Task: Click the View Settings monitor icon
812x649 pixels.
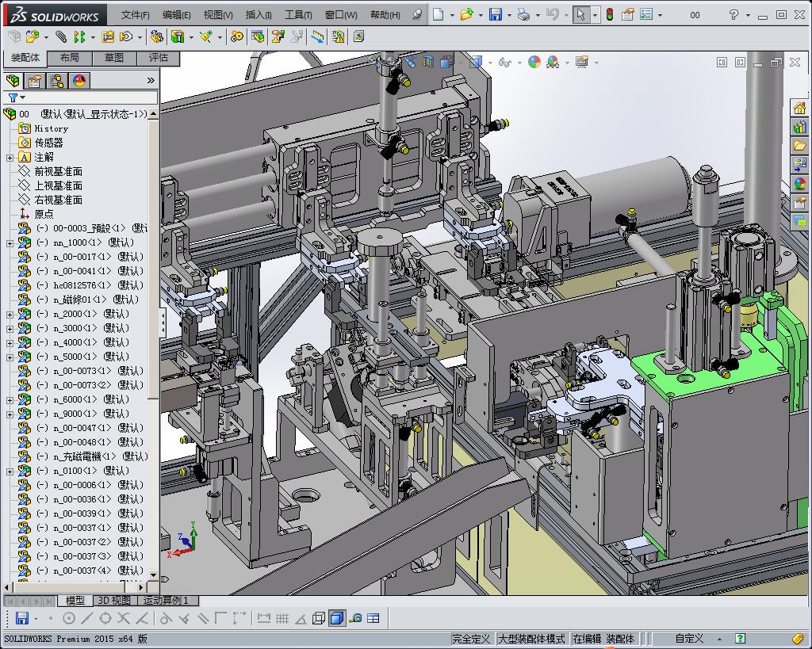Action: point(581,62)
